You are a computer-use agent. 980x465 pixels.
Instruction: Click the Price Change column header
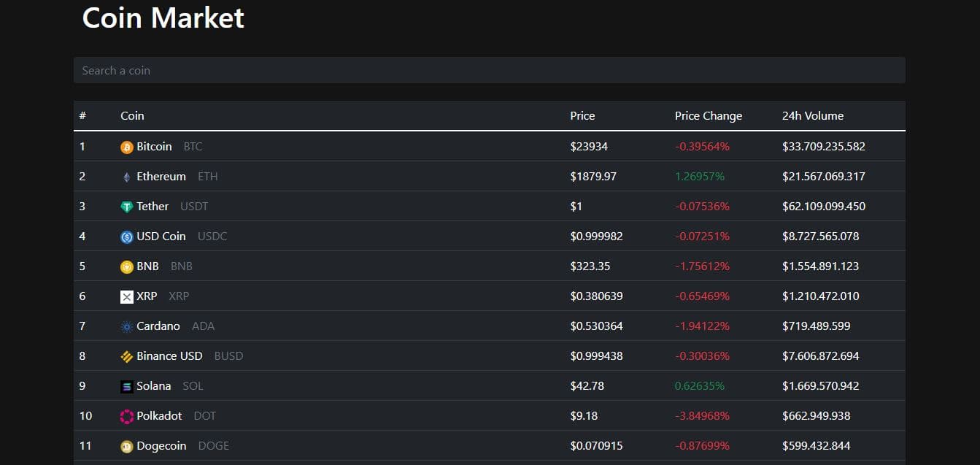point(708,115)
